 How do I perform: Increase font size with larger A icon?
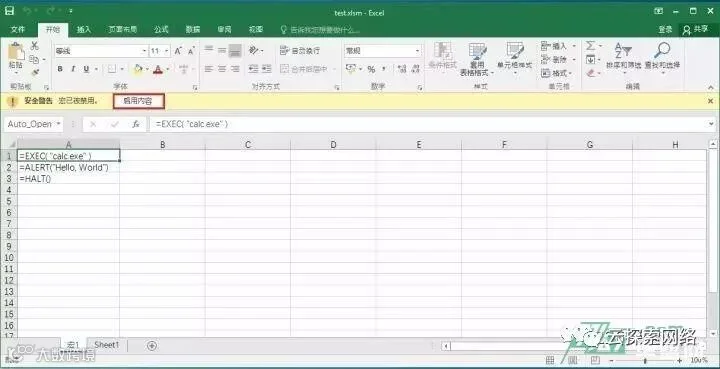pyautogui.click(x=178, y=50)
